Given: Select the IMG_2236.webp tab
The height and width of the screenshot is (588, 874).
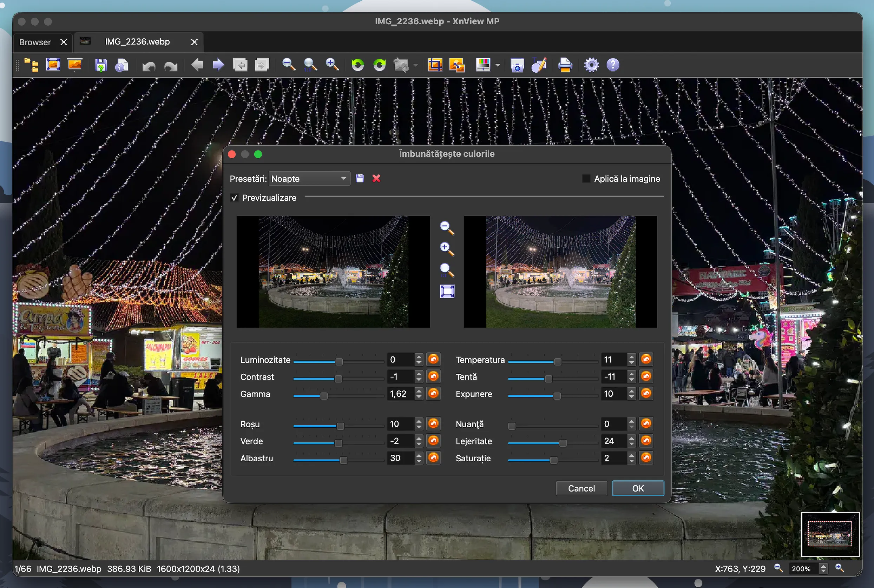Looking at the screenshot, I should [x=137, y=42].
